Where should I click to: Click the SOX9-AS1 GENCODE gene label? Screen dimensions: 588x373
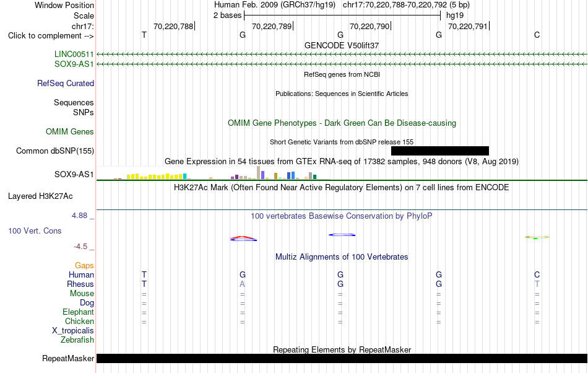(x=74, y=64)
